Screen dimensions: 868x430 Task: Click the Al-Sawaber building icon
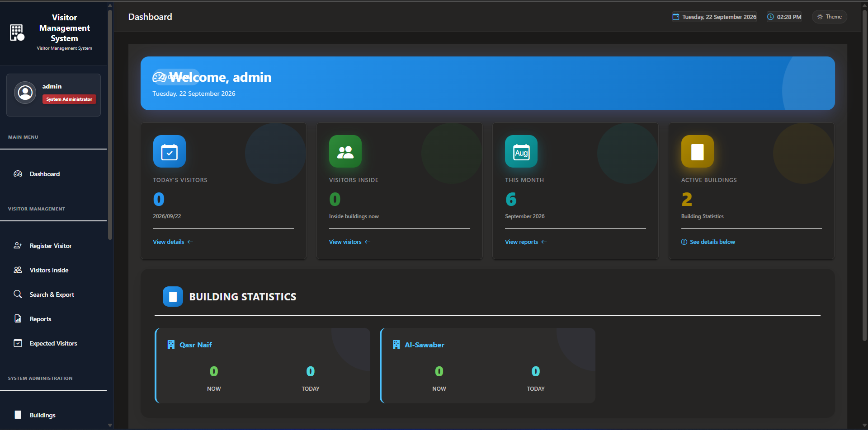[396, 345]
